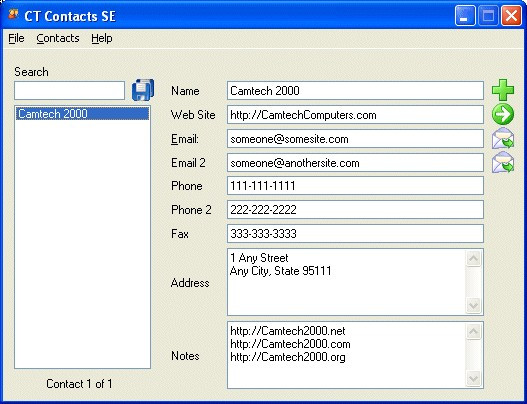Click the Notes box scroll down arrow
Screen dimensions: 527x404
474,378
